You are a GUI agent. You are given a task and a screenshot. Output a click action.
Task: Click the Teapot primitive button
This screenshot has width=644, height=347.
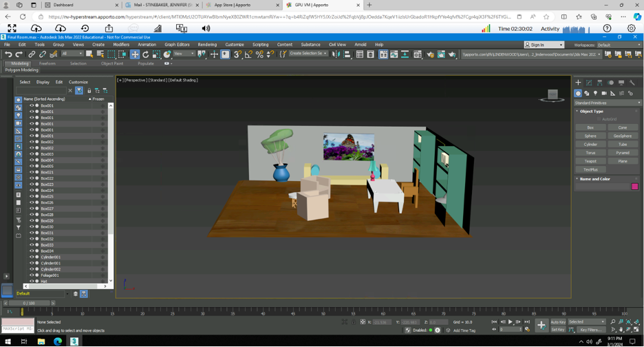(x=590, y=161)
